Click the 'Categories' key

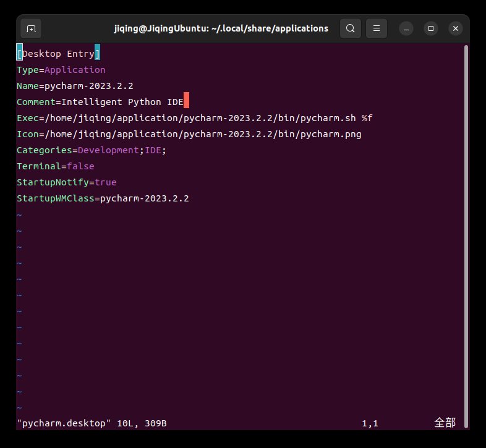[x=45, y=150]
